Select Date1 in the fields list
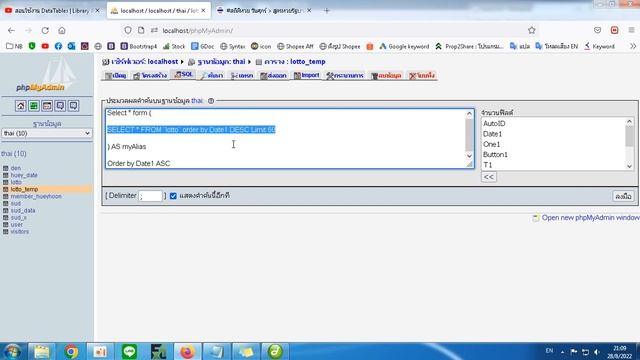The height and width of the screenshot is (360, 640). pos(492,134)
